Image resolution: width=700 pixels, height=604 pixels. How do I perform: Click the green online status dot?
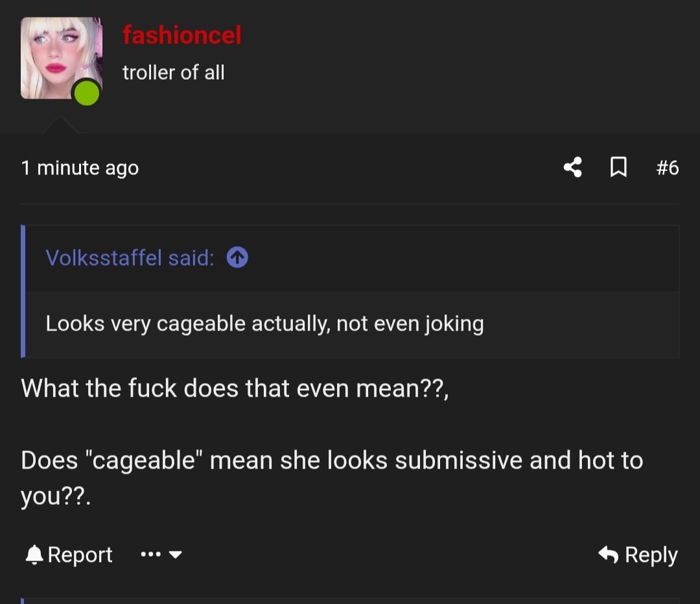pos(87,93)
